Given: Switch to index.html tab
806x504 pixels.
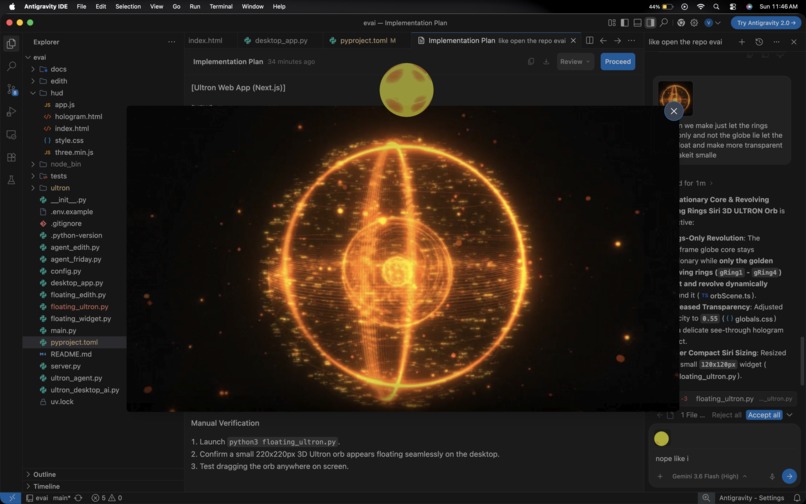Looking at the screenshot, I should [206, 41].
